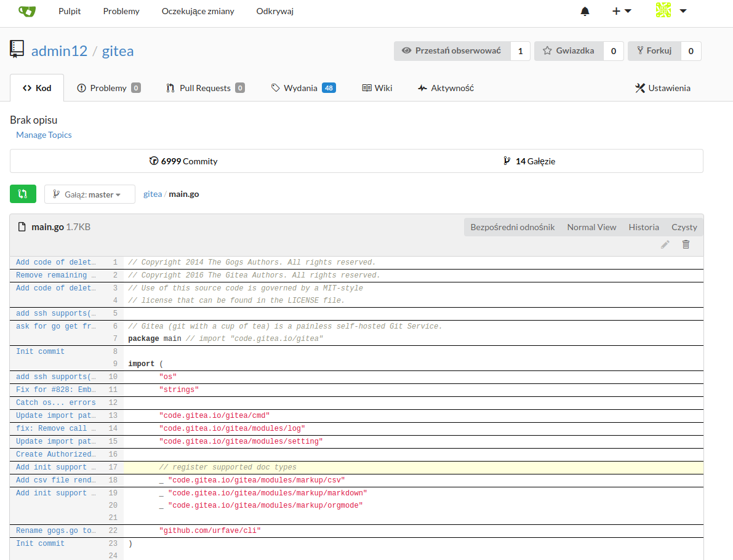Switch to the repository Problemy tab
This screenshot has width=733, height=560.
[108, 88]
